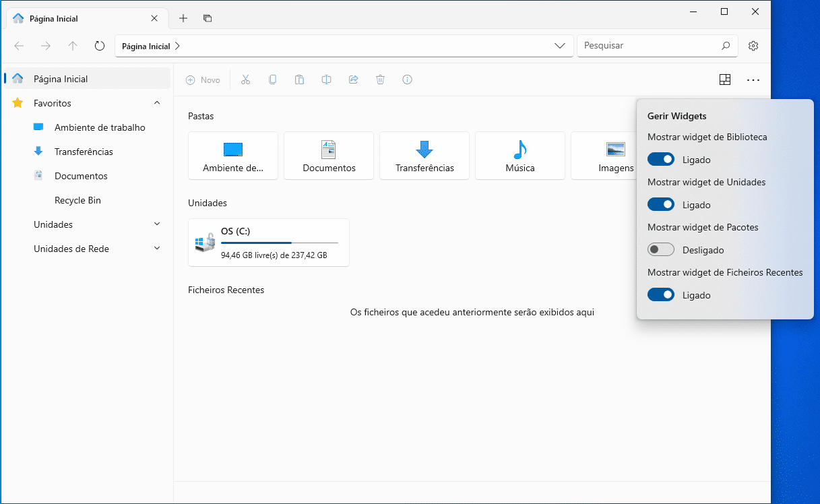Click the Delete trash icon
820x504 pixels.
(380, 80)
